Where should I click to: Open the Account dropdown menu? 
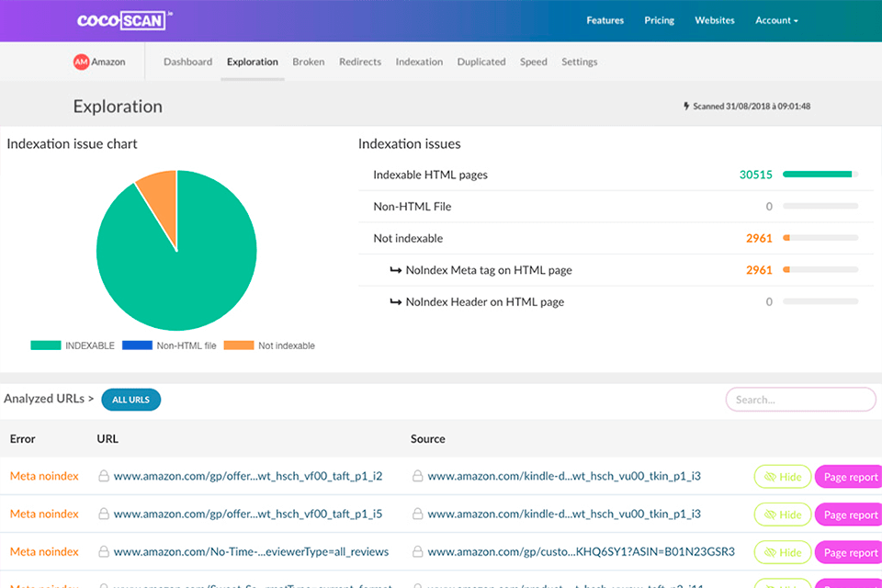776,20
